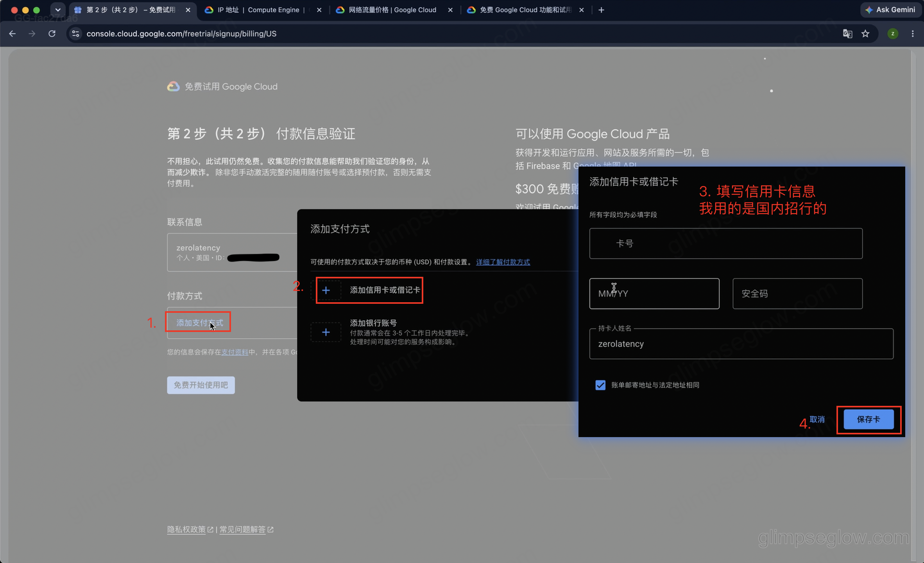
Task: Open a new browser tab
Action: (x=601, y=10)
